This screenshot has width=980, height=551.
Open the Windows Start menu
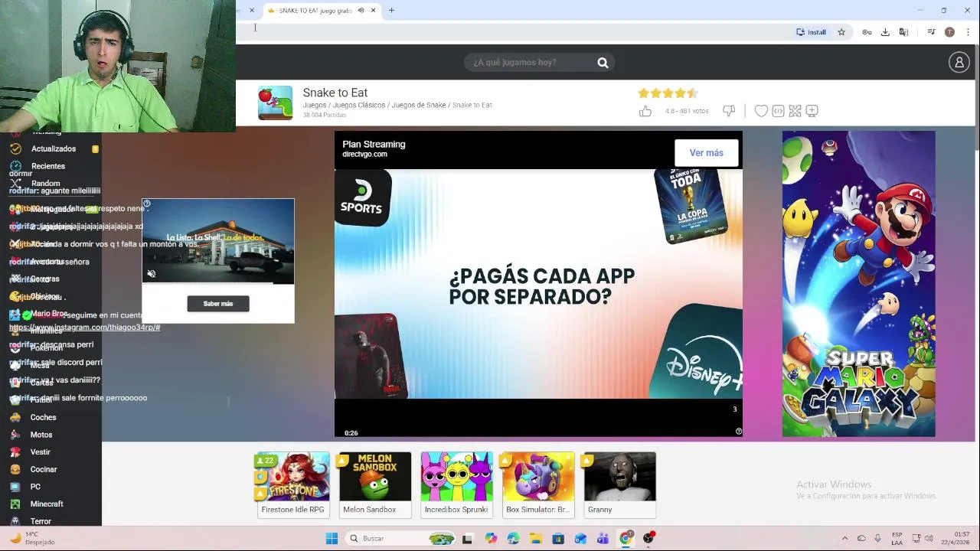pyautogui.click(x=332, y=539)
